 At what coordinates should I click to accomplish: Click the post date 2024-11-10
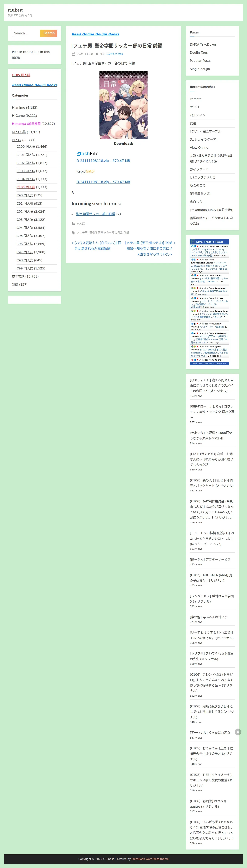point(85,54)
